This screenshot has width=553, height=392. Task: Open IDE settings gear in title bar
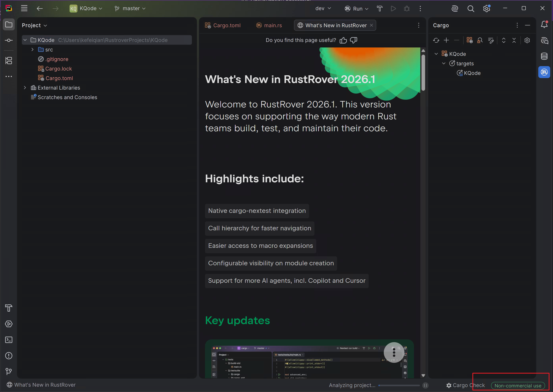tap(487, 9)
